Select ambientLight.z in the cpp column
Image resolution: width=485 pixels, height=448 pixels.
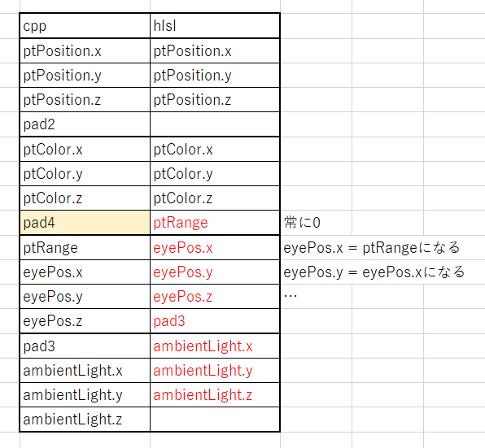85,420
